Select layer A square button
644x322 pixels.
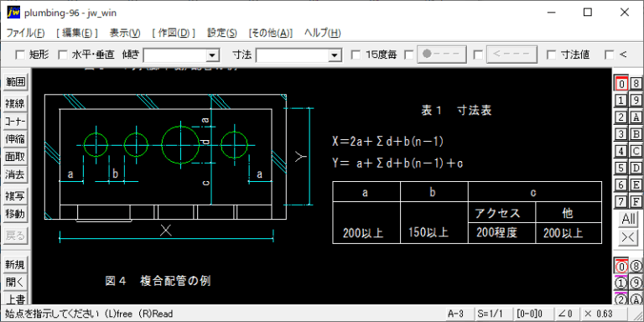636,117
